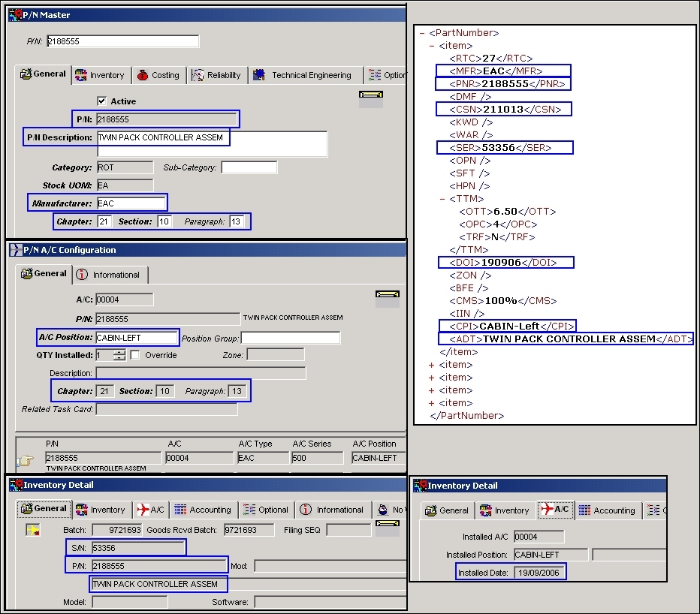Click the Filing SEQ field
The image size is (700, 614).
(348, 530)
